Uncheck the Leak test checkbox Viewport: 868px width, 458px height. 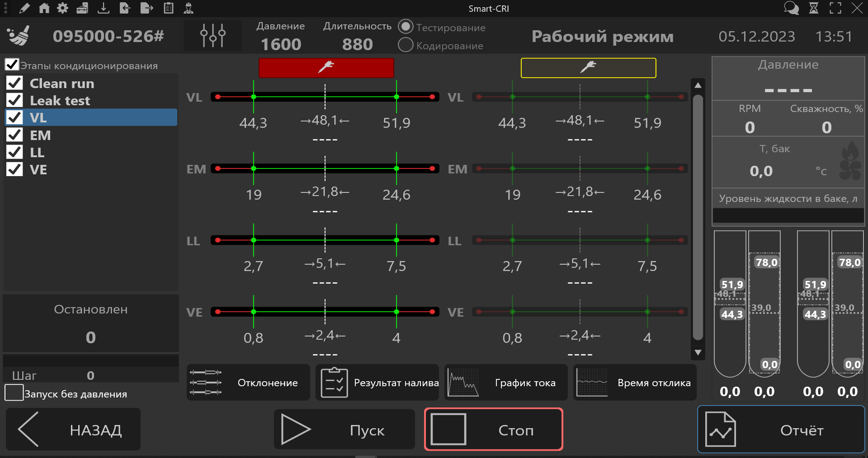click(14, 100)
